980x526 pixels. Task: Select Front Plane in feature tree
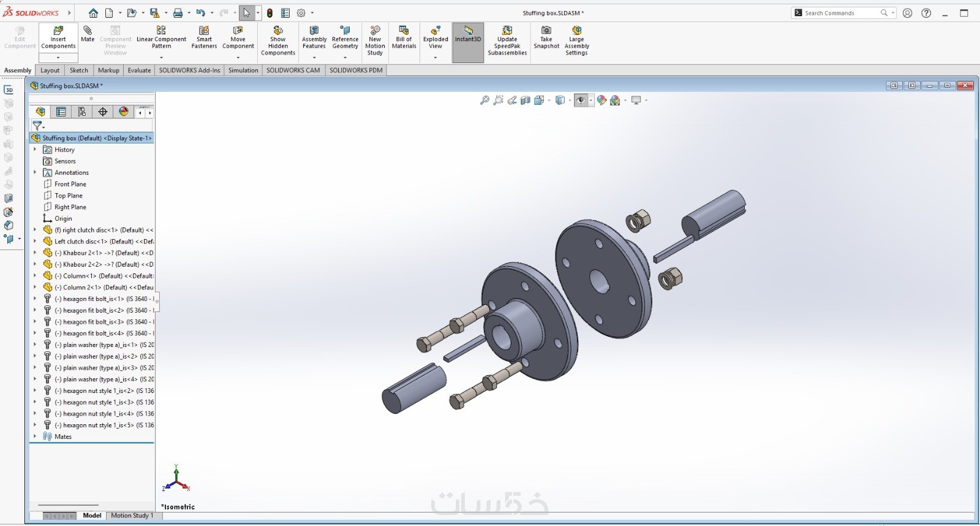[70, 184]
